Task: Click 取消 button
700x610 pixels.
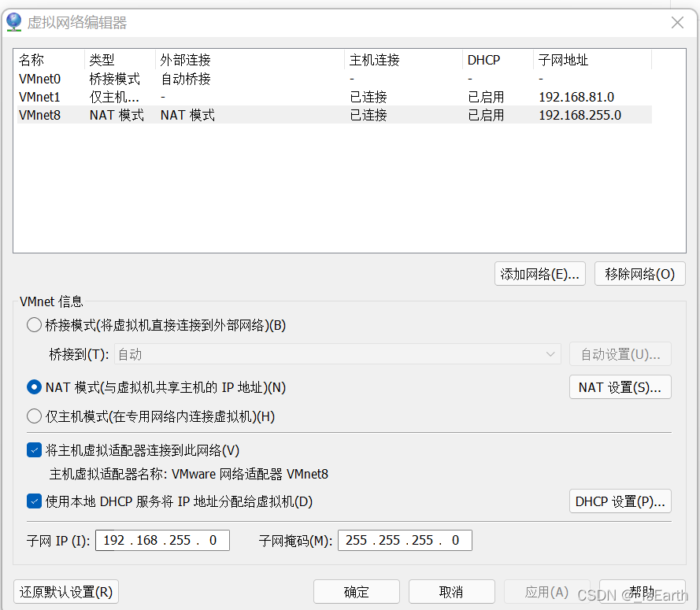Action: click(451, 592)
